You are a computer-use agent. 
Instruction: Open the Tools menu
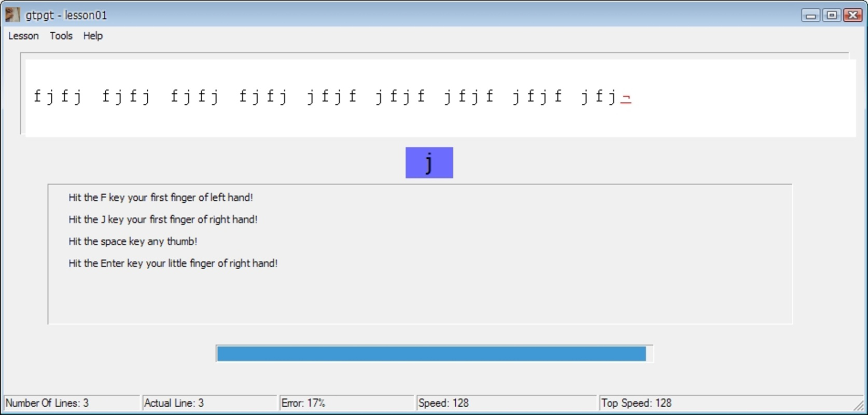[x=61, y=36]
